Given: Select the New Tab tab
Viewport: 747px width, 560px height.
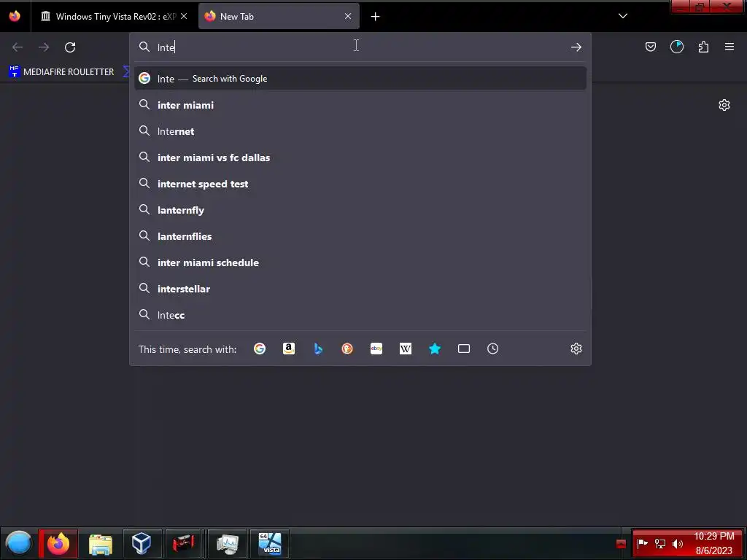Looking at the screenshot, I should pos(279,16).
